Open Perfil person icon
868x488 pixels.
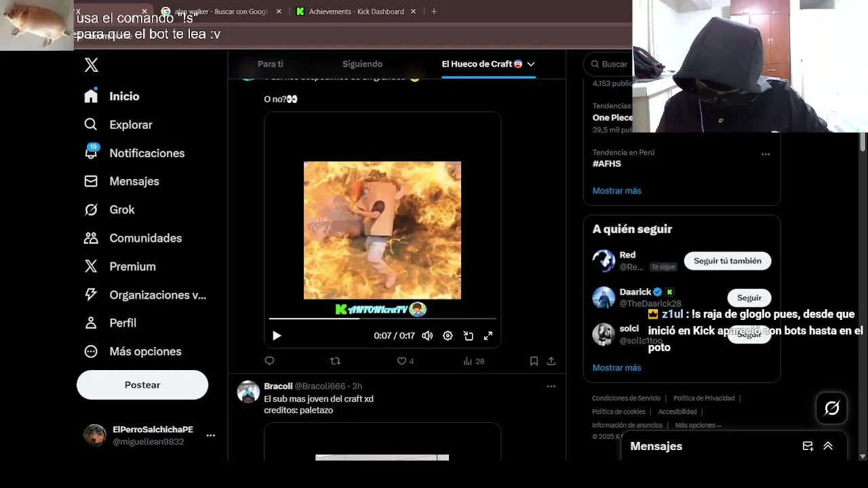[x=91, y=323]
